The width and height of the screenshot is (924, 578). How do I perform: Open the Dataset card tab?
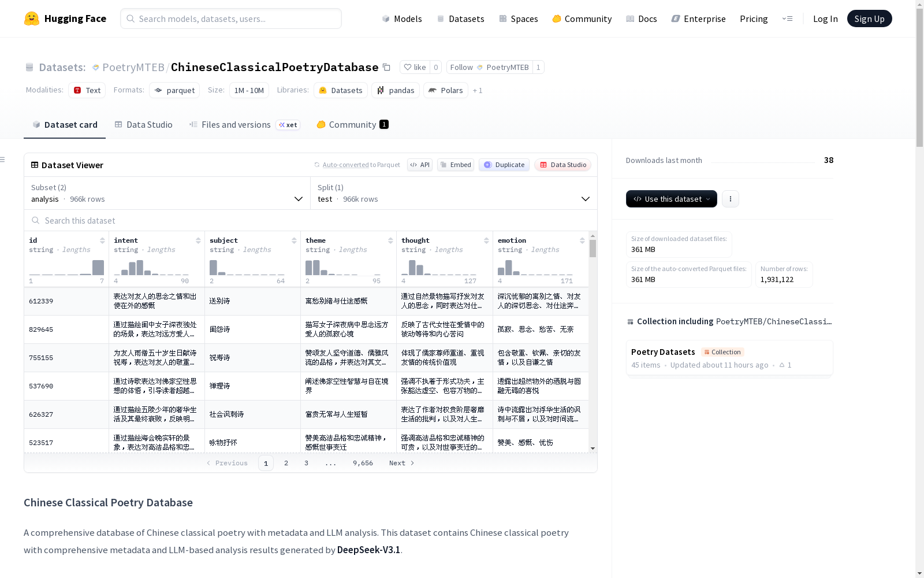point(65,125)
